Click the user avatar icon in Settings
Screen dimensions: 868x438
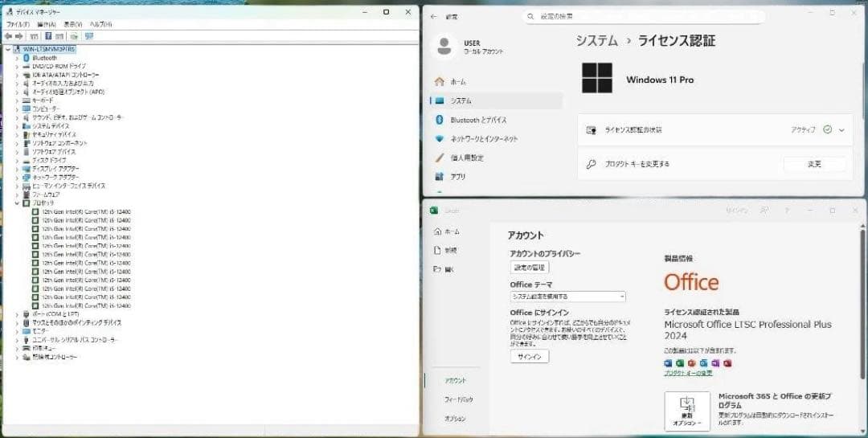(x=444, y=47)
